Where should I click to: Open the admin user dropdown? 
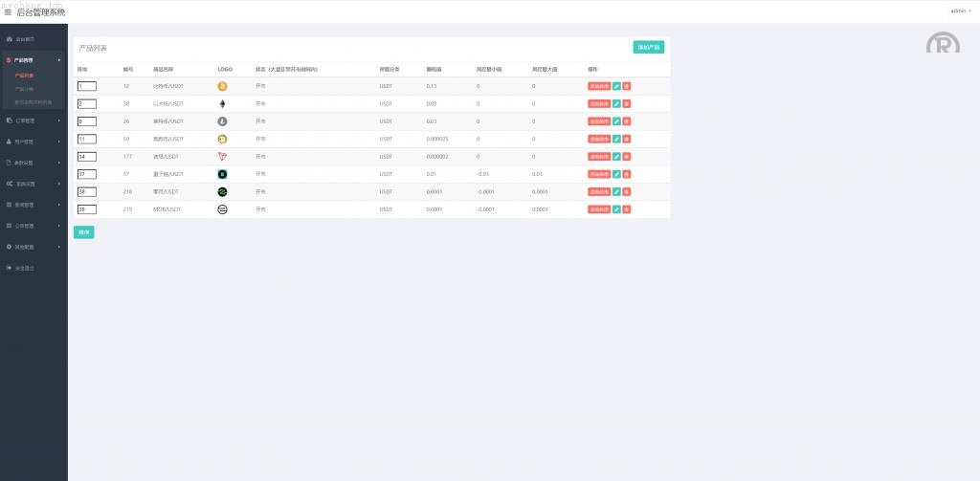(x=960, y=11)
